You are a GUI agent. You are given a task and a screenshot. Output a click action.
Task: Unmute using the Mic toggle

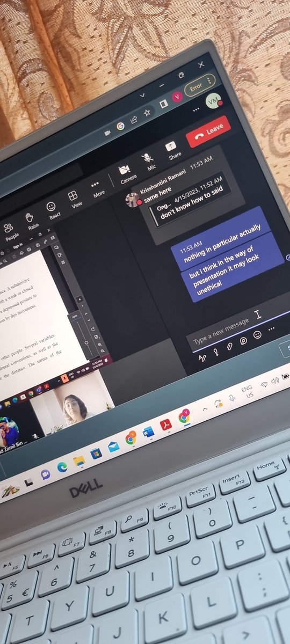(149, 162)
